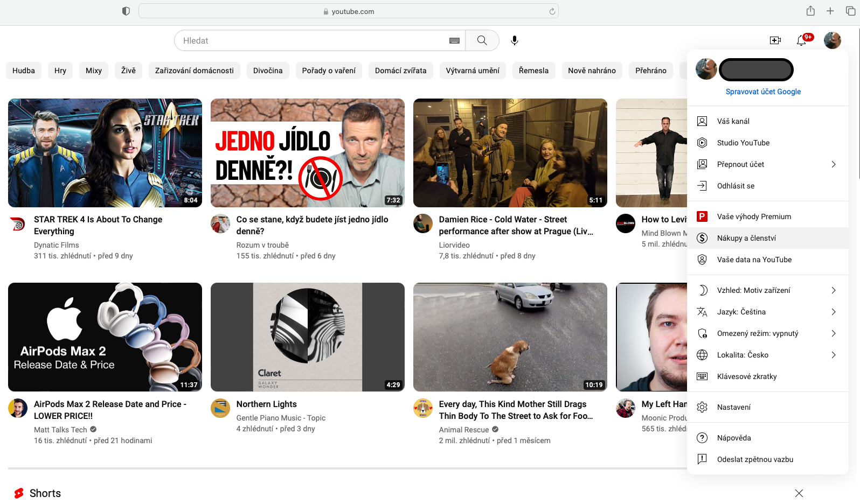860x504 pixels.
Task: Open Northern Lights Claret thumbnail
Action: click(x=308, y=337)
